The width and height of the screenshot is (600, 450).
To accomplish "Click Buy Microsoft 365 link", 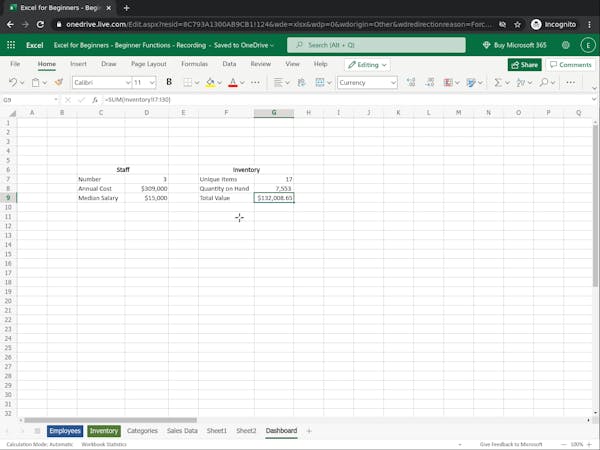I will [514, 45].
